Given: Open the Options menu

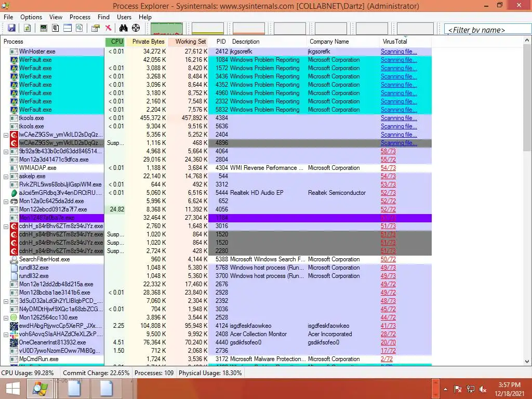Looking at the screenshot, I should coord(31,17).
